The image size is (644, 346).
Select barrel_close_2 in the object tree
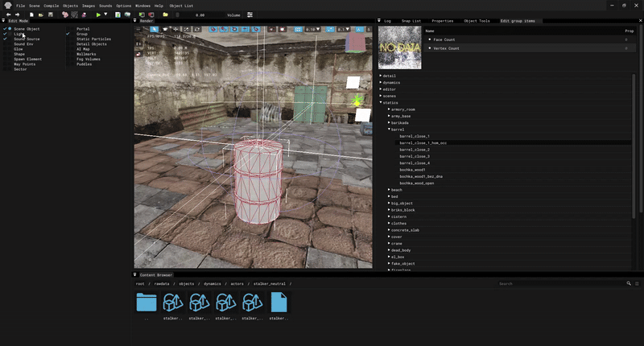[x=415, y=150]
